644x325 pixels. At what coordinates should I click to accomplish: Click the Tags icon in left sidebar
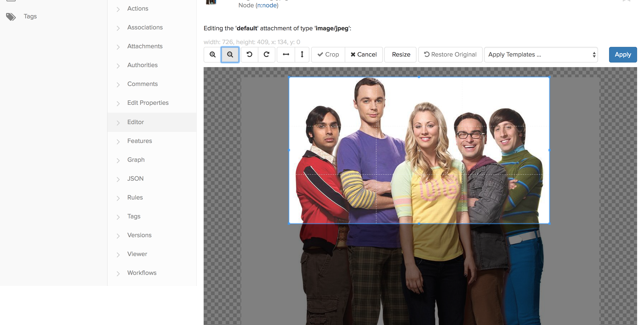pyautogui.click(x=11, y=17)
